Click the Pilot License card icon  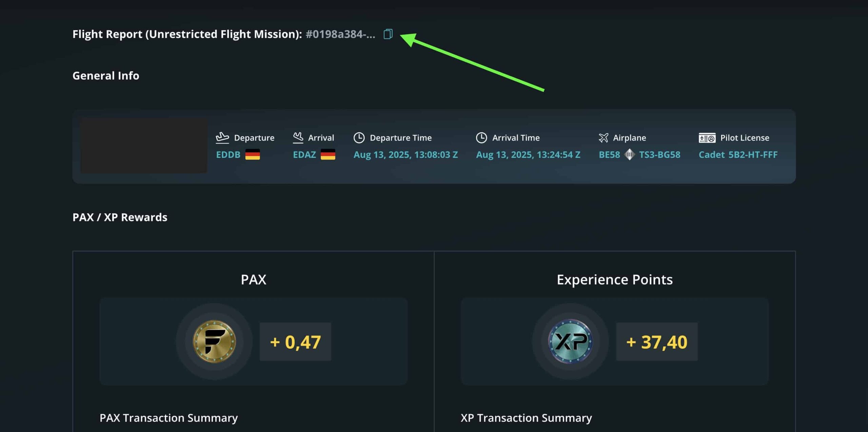(707, 138)
